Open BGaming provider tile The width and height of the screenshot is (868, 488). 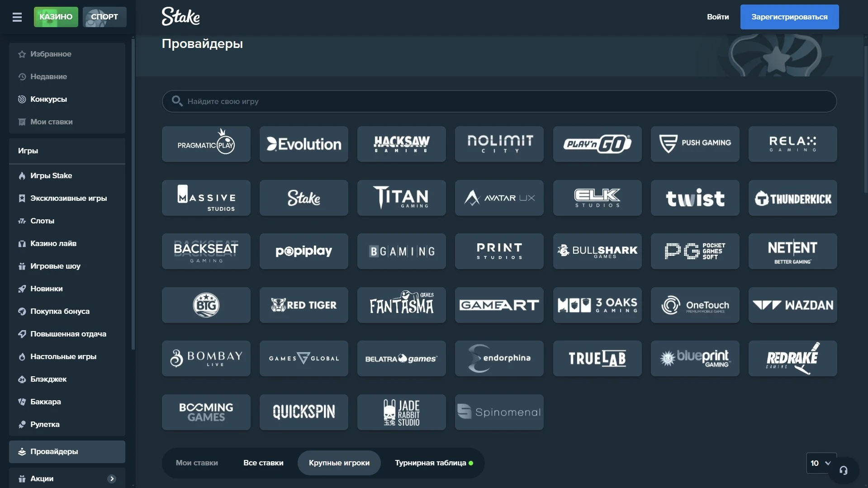(401, 251)
